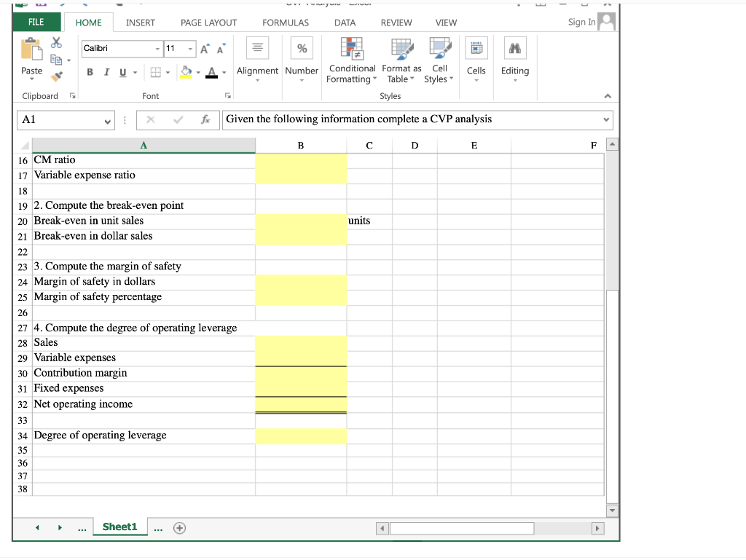Viewport: 746px width, 560px height.
Task: Switch to the VIEW tab
Action: 446,23
